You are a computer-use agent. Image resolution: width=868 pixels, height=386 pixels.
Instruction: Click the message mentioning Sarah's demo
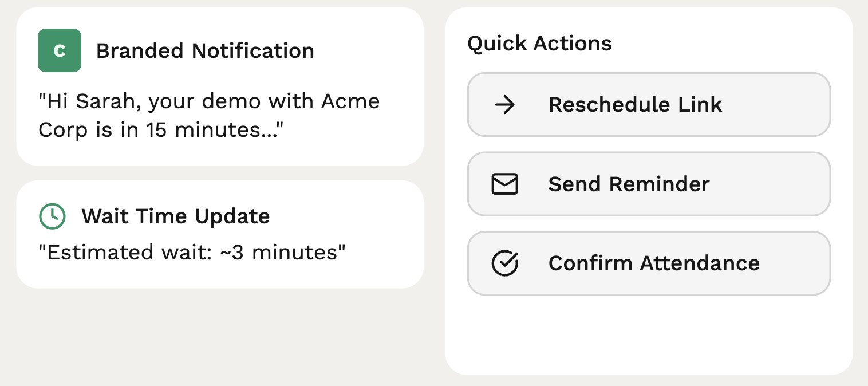[x=208, y=115]
